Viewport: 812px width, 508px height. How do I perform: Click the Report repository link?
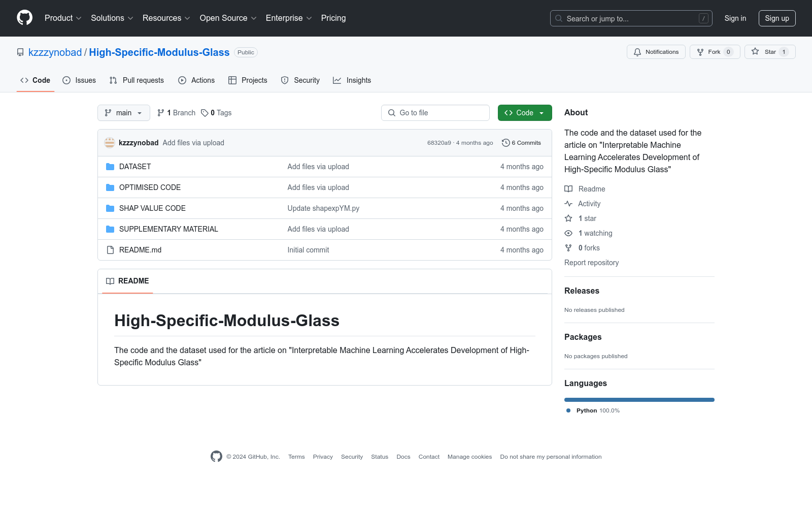(x=591, y=263)
